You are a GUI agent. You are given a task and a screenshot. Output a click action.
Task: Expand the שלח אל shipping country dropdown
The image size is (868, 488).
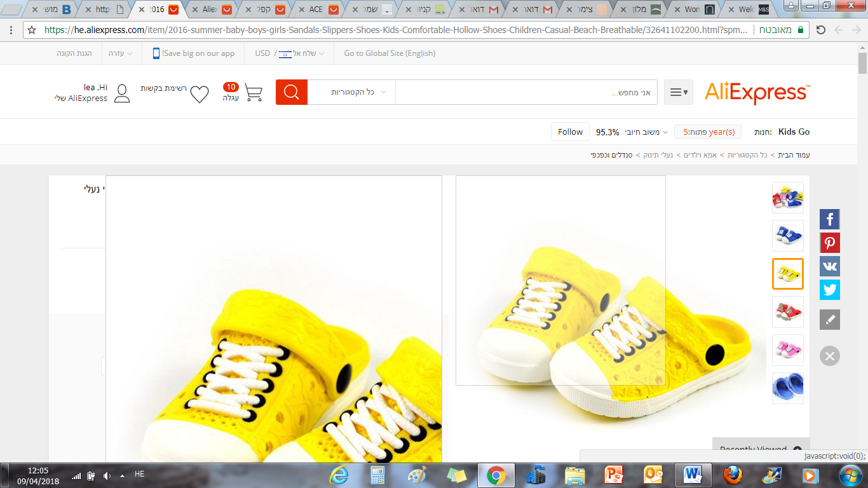pyautogui.click(x=301, y=53)
